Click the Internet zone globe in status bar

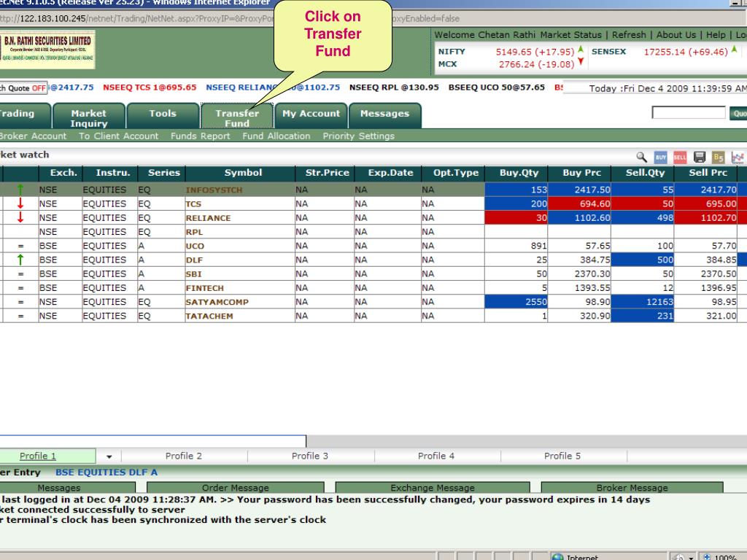[557, 556]
